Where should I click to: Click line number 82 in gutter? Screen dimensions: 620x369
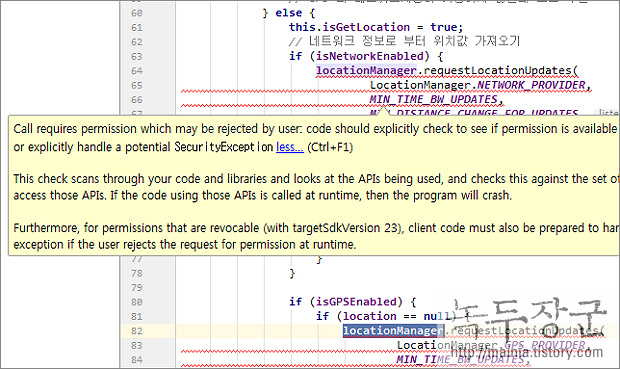coord(137,331)
